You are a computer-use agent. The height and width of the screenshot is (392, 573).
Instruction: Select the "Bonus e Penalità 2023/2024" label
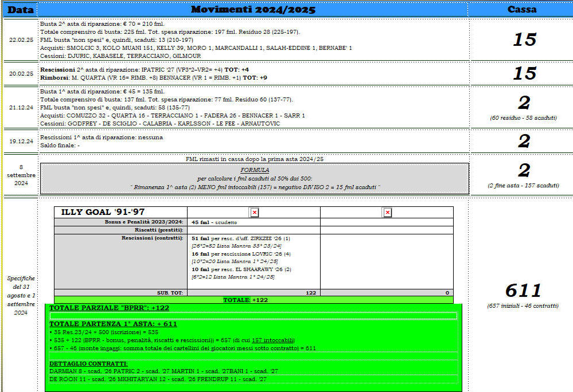(x=143, y=222)
